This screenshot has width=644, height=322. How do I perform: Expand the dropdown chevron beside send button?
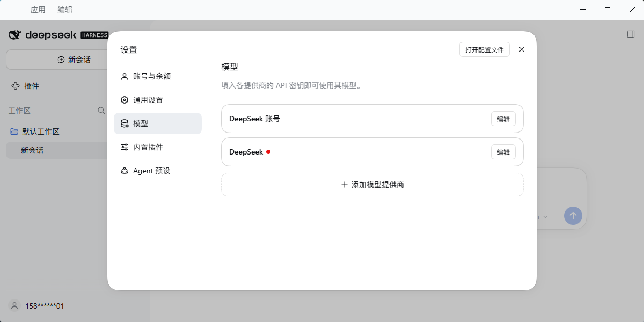pyautogui.click(x=545, y=217)
